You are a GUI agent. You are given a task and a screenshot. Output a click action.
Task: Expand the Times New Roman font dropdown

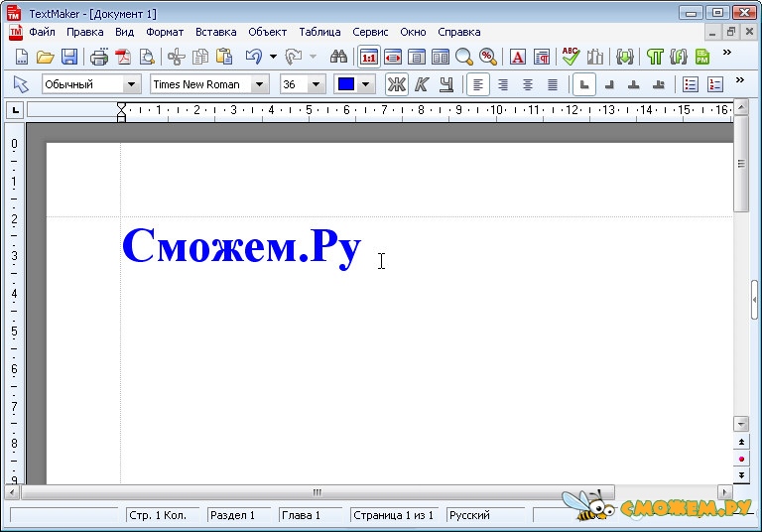pyautogui.click(x=260, y=84)
